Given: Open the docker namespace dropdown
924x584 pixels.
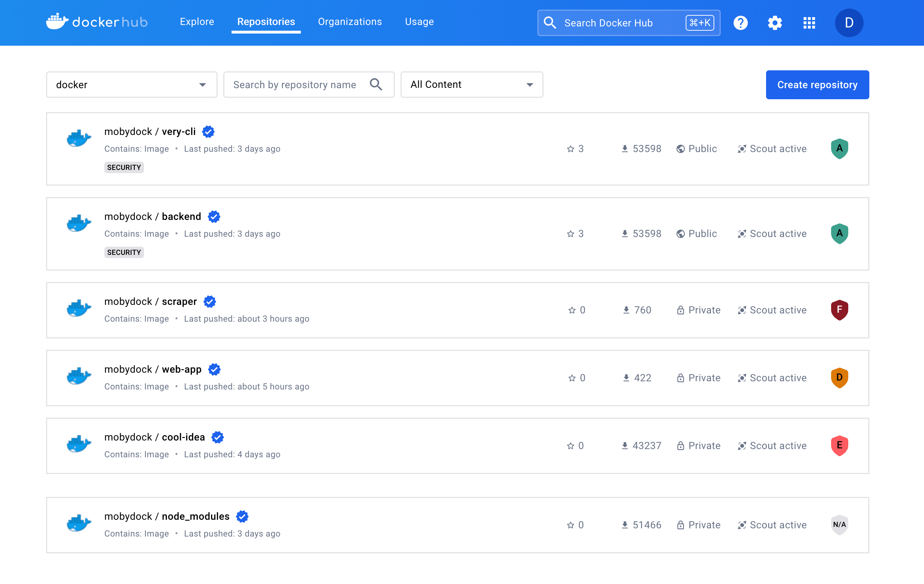Looking at the screenshot, I should click(x=131, y=84).
